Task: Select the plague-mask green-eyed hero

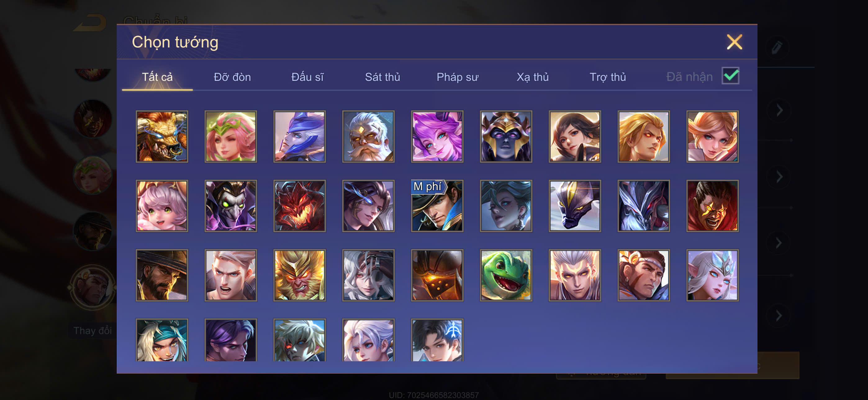Action: pyautogui.click(x=230, y=206)
